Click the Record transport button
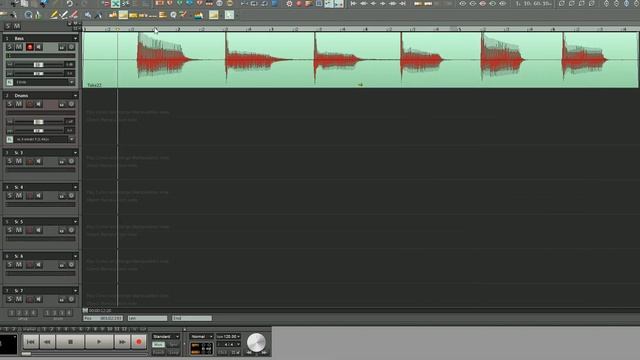 point(138,342)
